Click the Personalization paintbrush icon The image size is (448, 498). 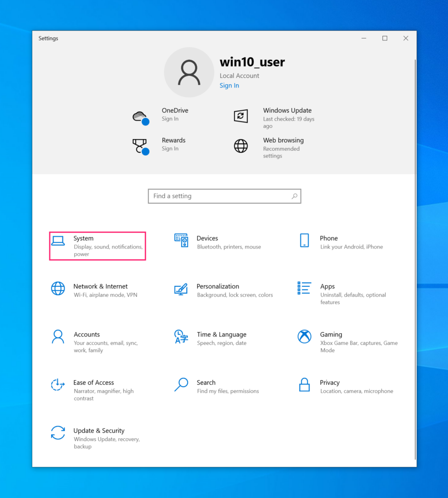[181, 289]
